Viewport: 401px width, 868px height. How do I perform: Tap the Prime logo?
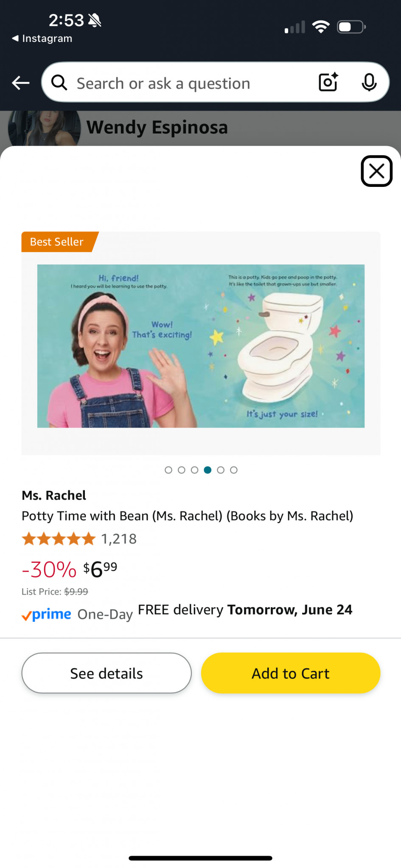click(x=47, y=615)
